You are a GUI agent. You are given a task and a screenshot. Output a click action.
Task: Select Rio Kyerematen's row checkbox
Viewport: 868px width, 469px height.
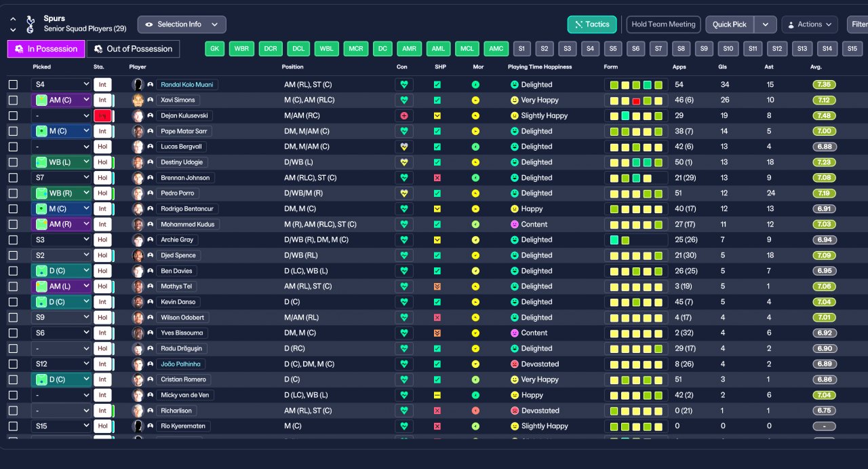click(13, 426)
